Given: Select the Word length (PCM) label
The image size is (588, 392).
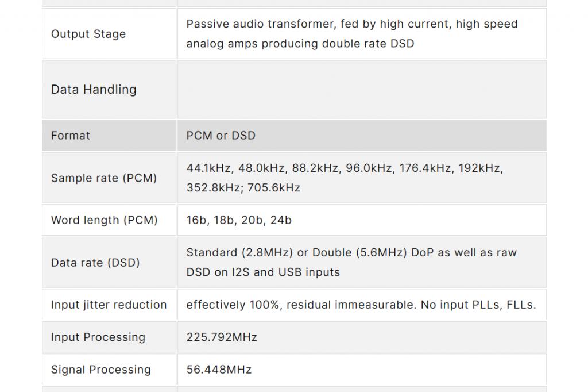Looking at the screenshot, I should pos(105,220).
